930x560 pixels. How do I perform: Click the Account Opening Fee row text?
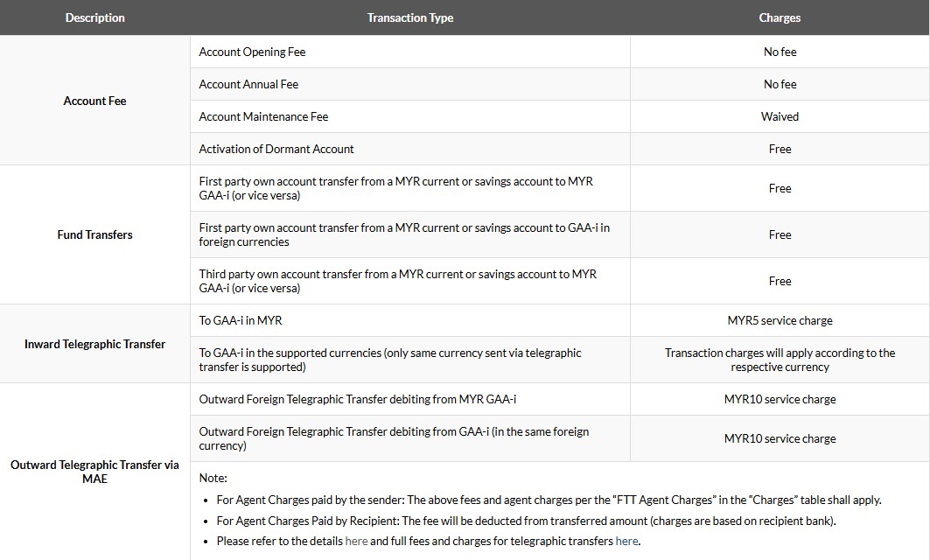coord(252,52)
